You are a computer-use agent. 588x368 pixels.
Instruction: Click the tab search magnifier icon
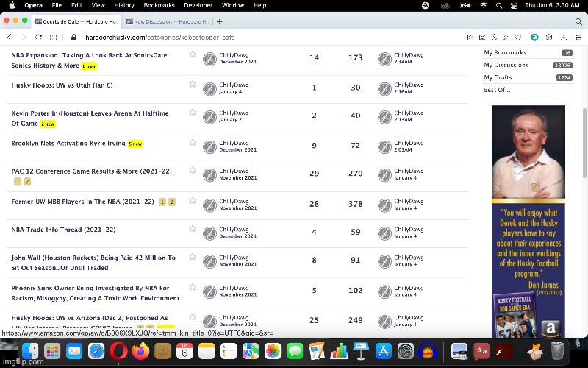coord(578,21)
